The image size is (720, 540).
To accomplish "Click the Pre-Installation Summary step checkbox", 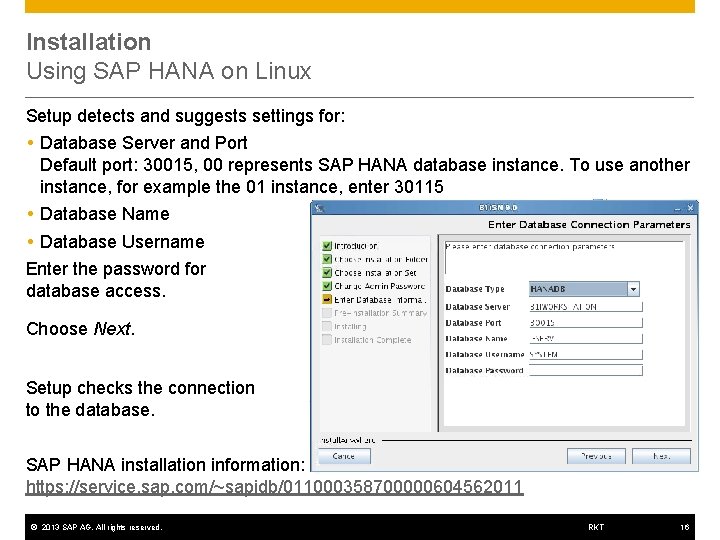I will [326, 313].
